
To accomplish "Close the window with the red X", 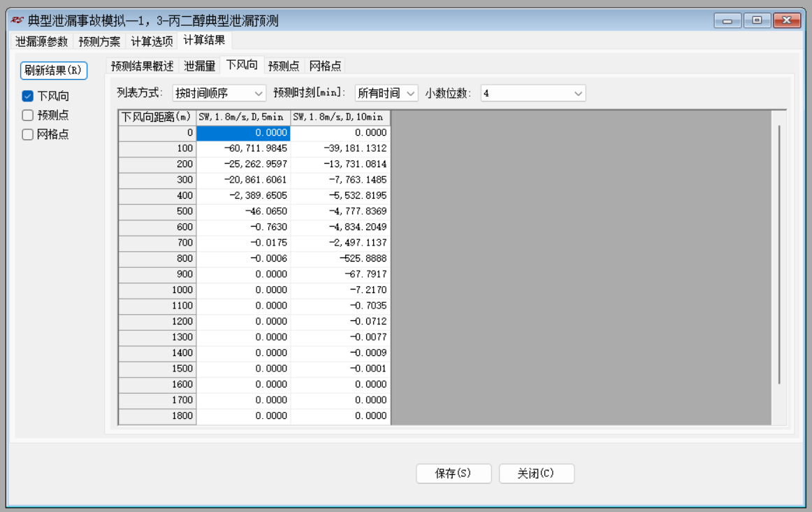I will click(787, 21).
